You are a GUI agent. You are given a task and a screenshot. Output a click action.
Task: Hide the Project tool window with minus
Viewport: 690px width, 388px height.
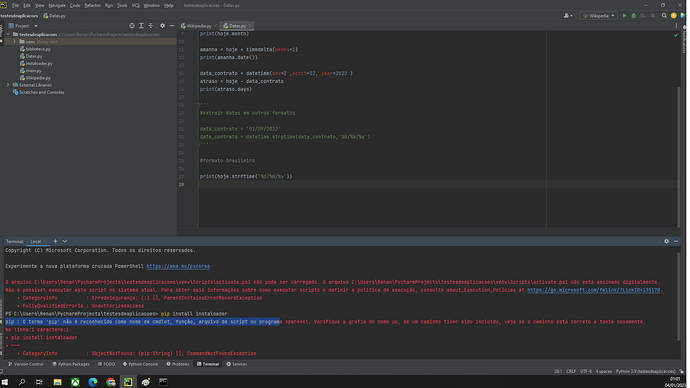(172, 26)
